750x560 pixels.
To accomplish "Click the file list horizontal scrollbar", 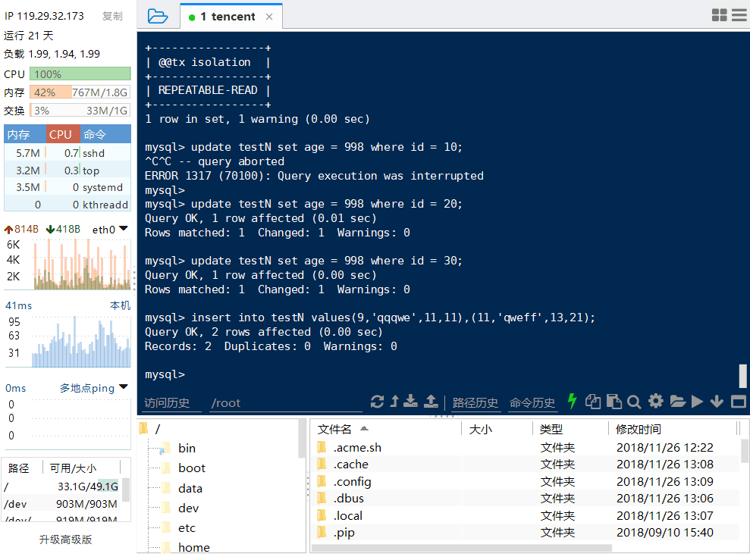I will 462,548.
